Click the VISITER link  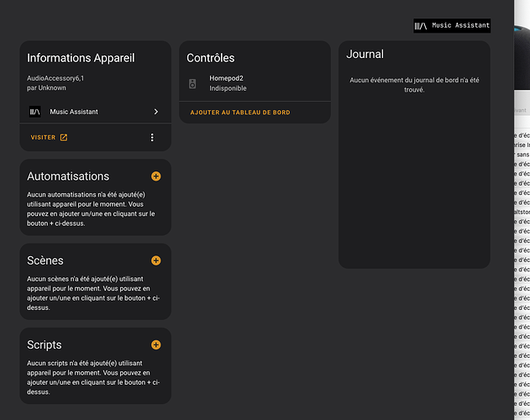point(43,138)
